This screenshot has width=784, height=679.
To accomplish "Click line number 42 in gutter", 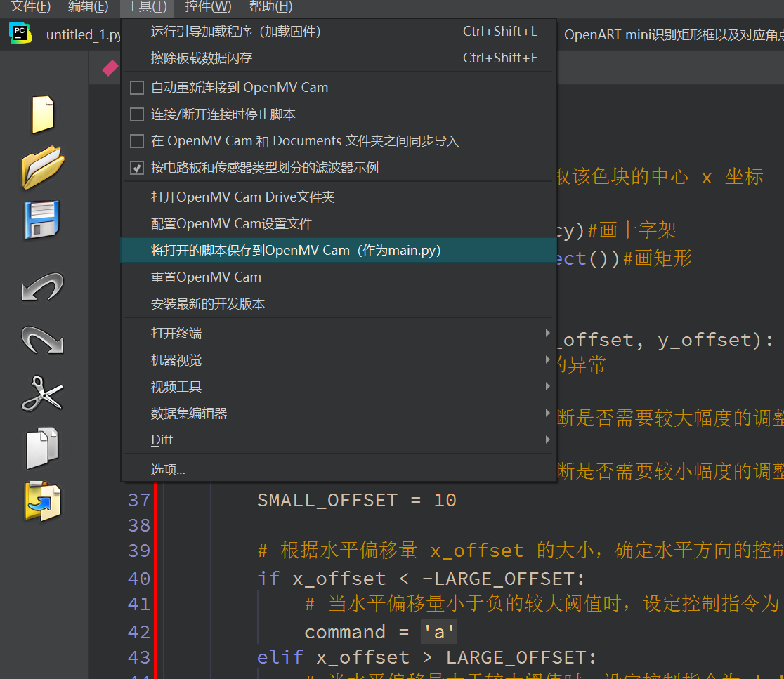I will click(x=138, y=632).
